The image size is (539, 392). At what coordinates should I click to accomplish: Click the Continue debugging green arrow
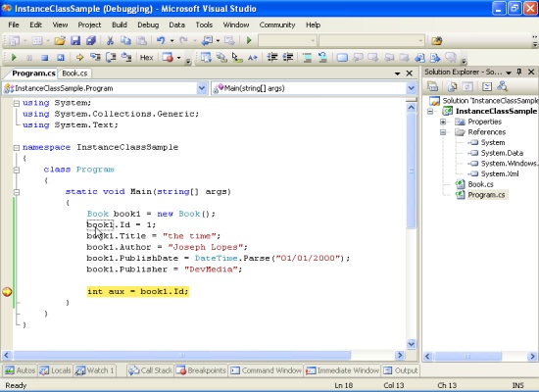pyautogui.click(x=14, y=58)
